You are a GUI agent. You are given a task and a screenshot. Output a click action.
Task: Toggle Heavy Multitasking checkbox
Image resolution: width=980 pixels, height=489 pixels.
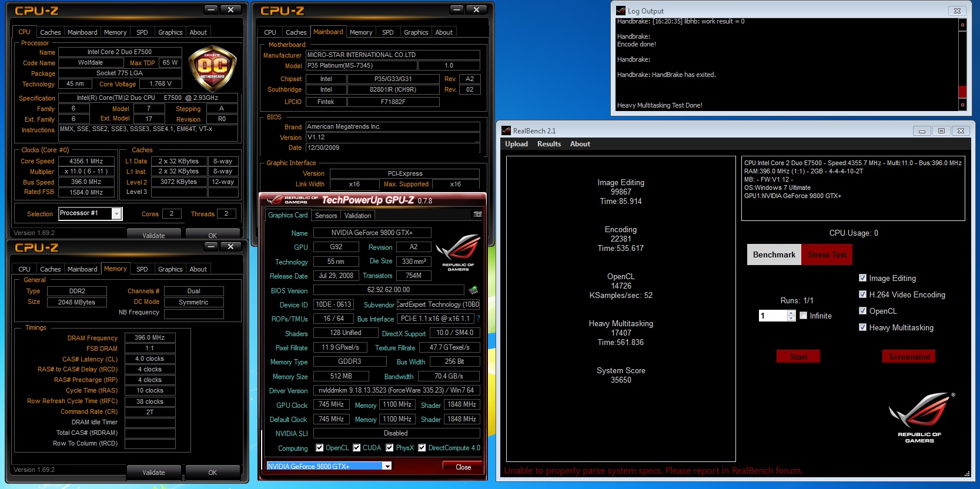[x=862, y=327]
